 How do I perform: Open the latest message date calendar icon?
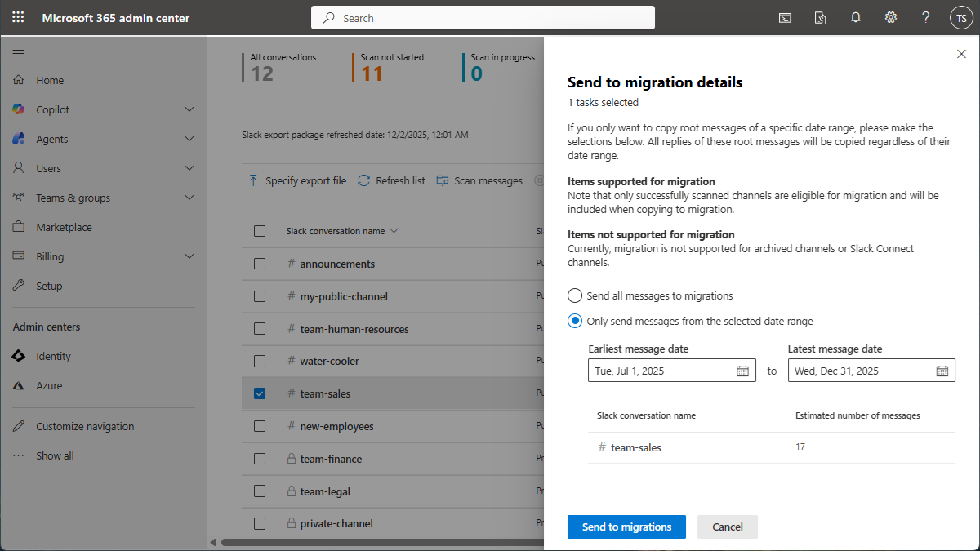click(x=942, y=371)
